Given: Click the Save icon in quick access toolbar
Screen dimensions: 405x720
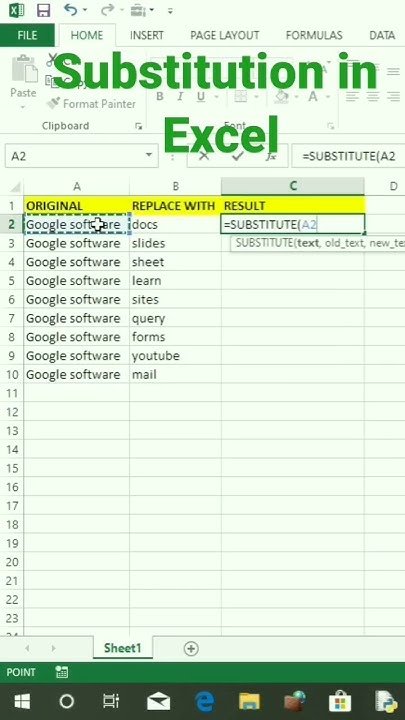Looking at the screenshot, I should (x=44, y=11).
